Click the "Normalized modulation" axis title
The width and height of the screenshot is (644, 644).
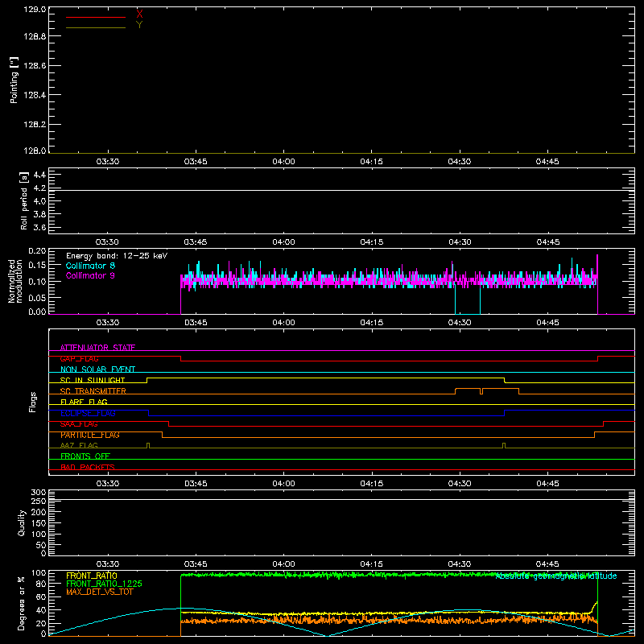(x=15, y=281)
